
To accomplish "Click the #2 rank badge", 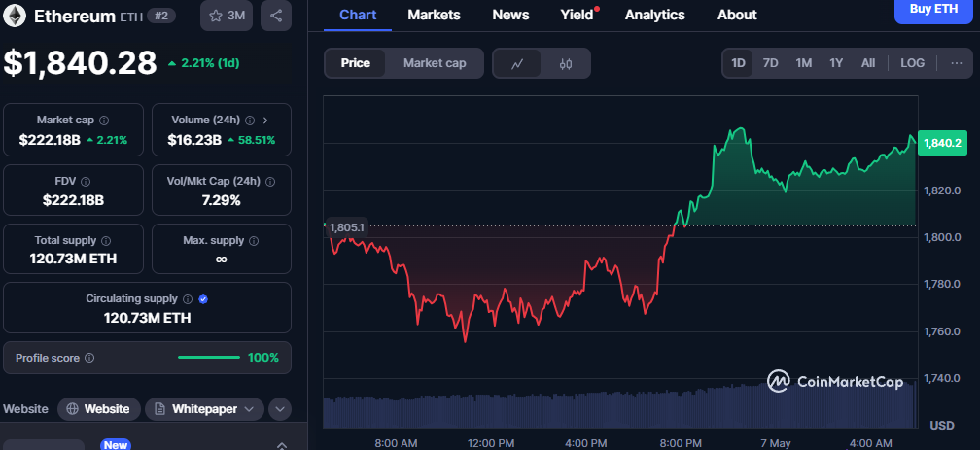I will tap(161, 17).
